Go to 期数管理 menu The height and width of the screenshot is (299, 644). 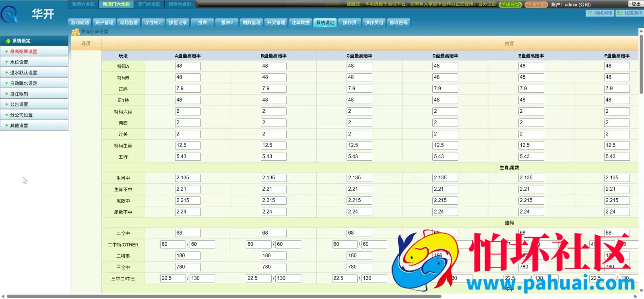(252, 23)
